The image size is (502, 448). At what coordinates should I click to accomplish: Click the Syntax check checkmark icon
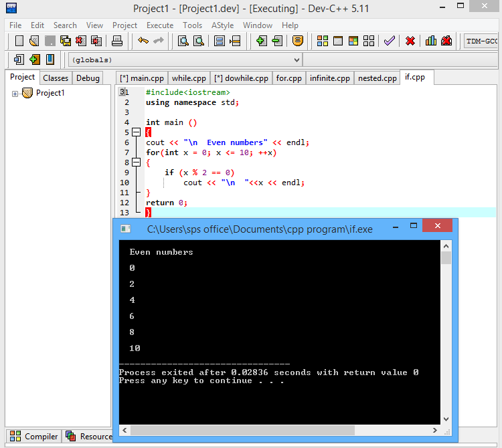click(x=390, y=41)
